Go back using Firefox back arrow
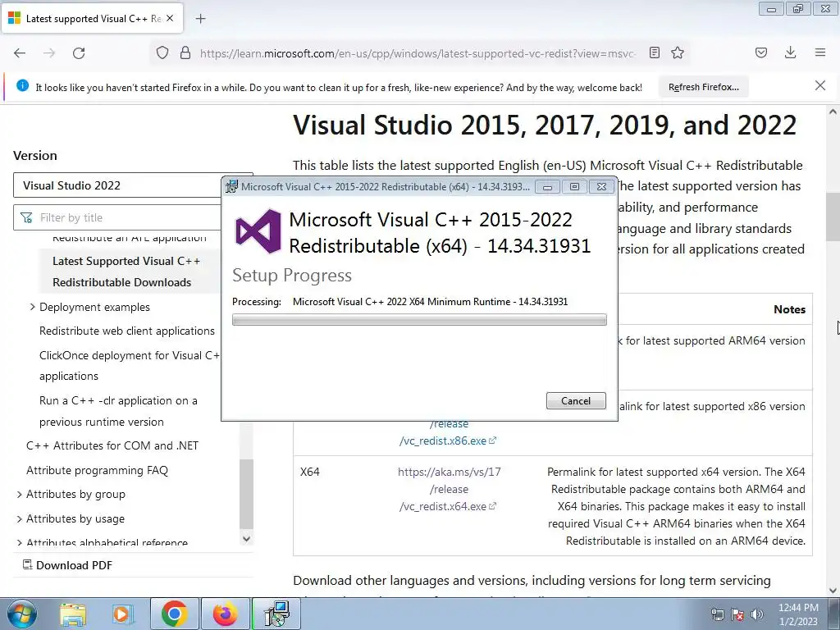840x630 pixels. click(x=20, y=52)
